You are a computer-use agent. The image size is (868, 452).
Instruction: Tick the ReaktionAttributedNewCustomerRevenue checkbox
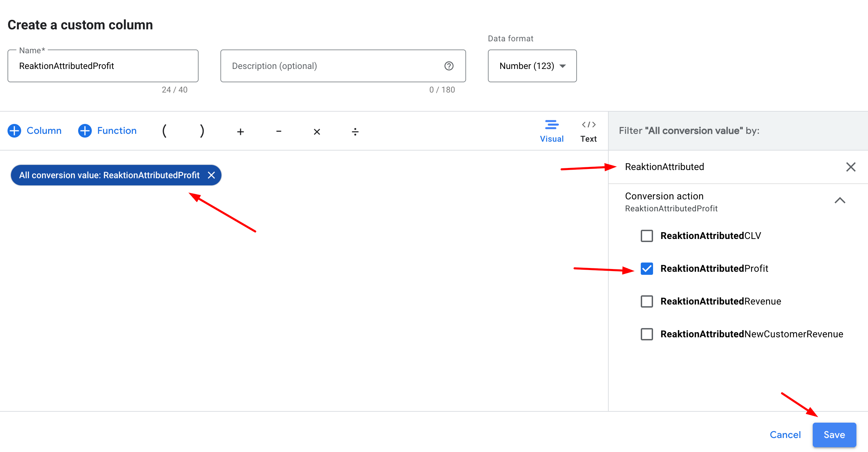pos(647,334)
